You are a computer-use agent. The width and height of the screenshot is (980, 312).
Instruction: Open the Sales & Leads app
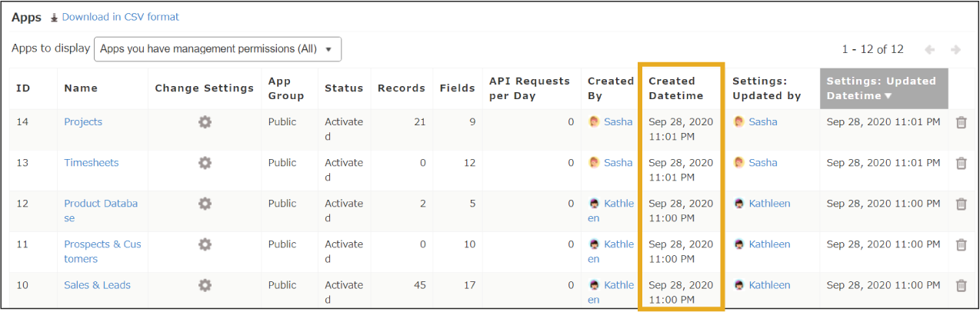click(97, 285)
